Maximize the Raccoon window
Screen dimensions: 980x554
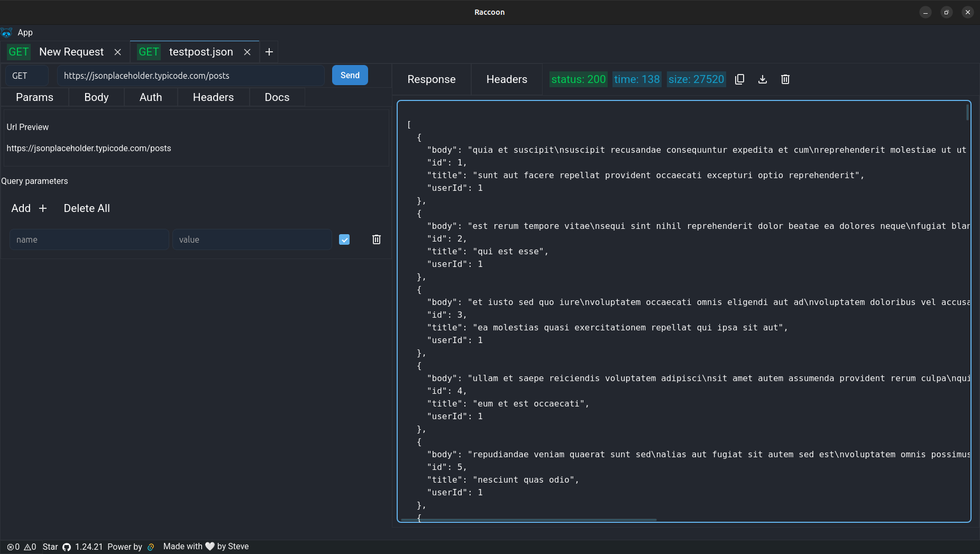947,12
